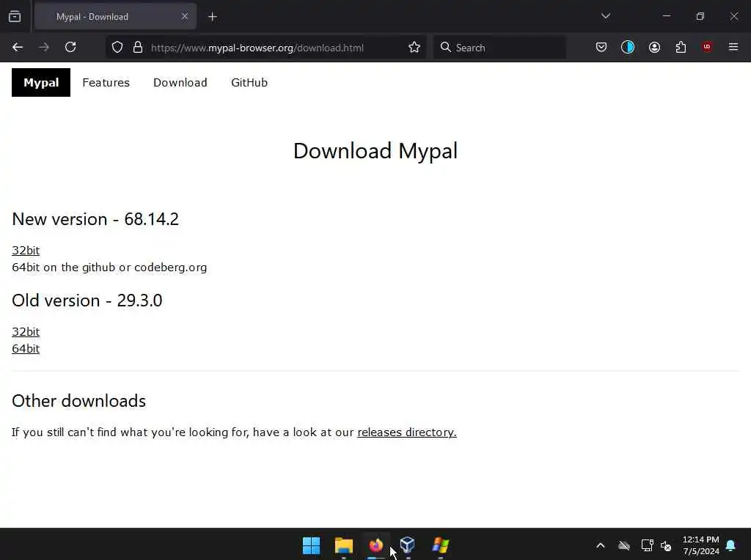Click the 'New version - 68.14.2' heading
The height and width of the screenshot is (560, 751).
coord(95,219)
